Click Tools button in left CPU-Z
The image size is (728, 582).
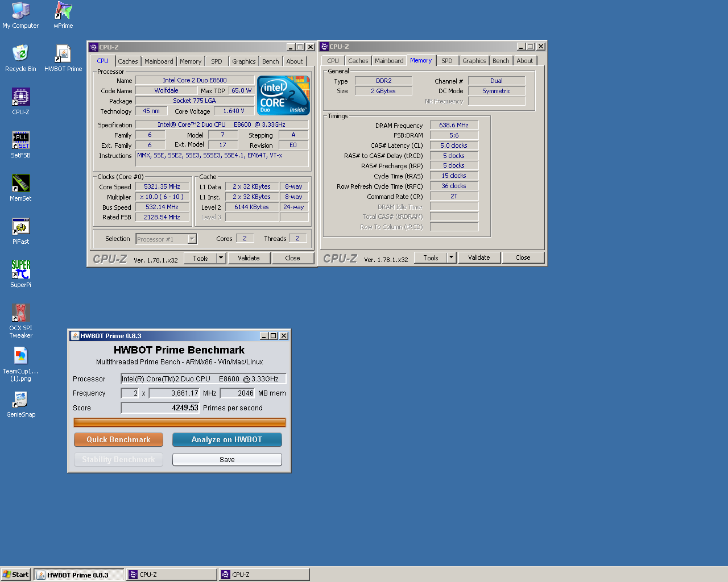point(201,258)
